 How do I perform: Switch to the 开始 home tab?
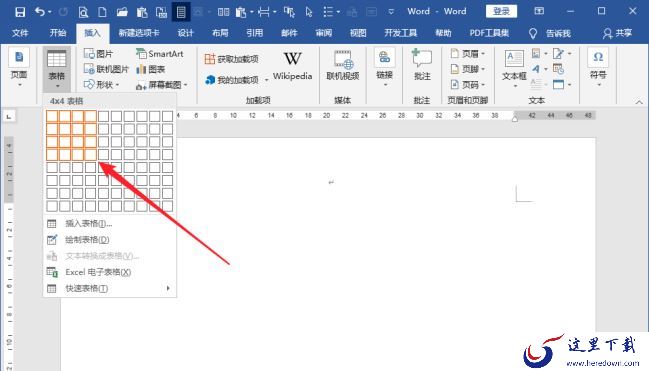(x=58, y=33)
